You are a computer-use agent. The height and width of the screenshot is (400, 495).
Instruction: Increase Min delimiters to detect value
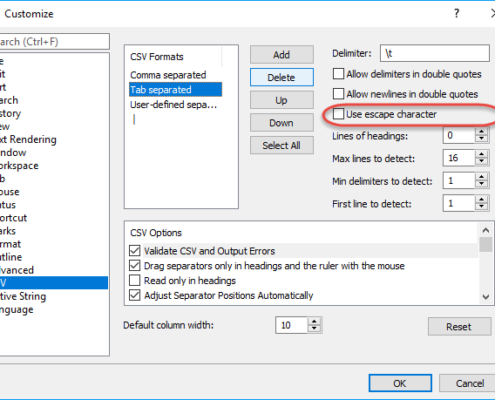(481, 177)
